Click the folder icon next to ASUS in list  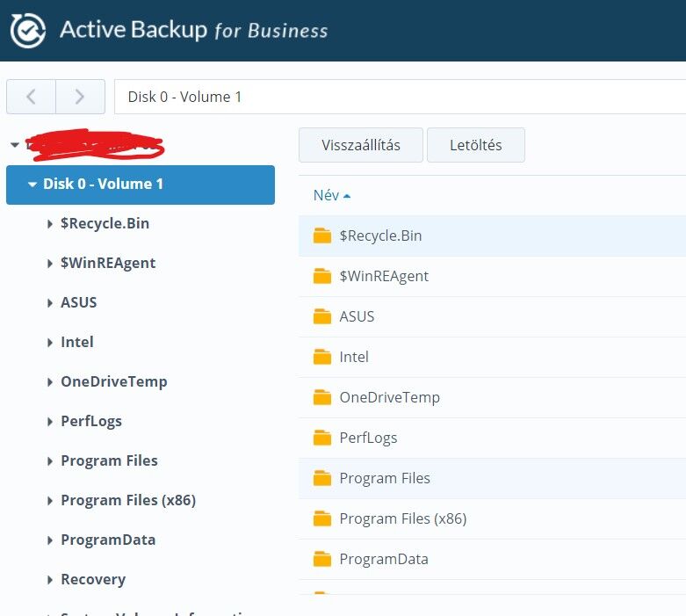pyautogui.click(x=322, y=316)
